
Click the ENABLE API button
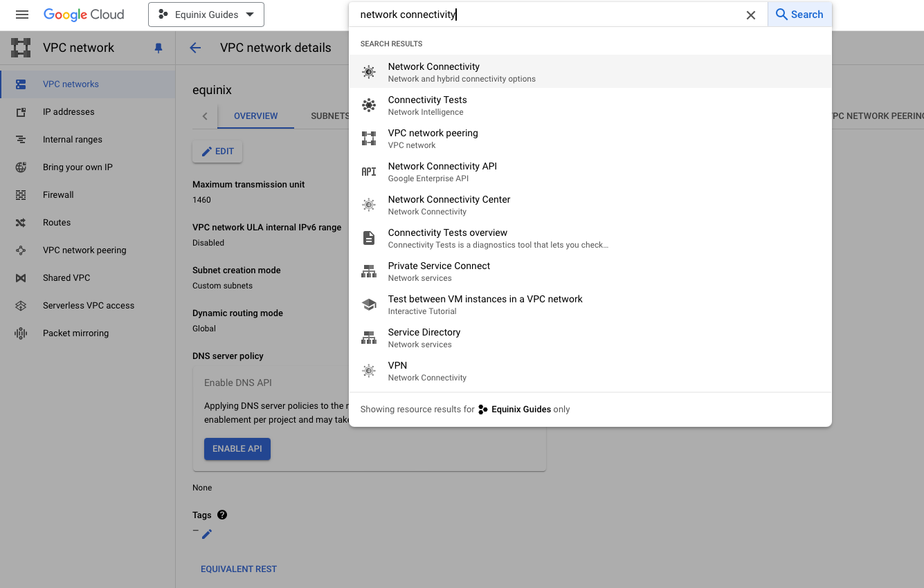click(237, 449)
